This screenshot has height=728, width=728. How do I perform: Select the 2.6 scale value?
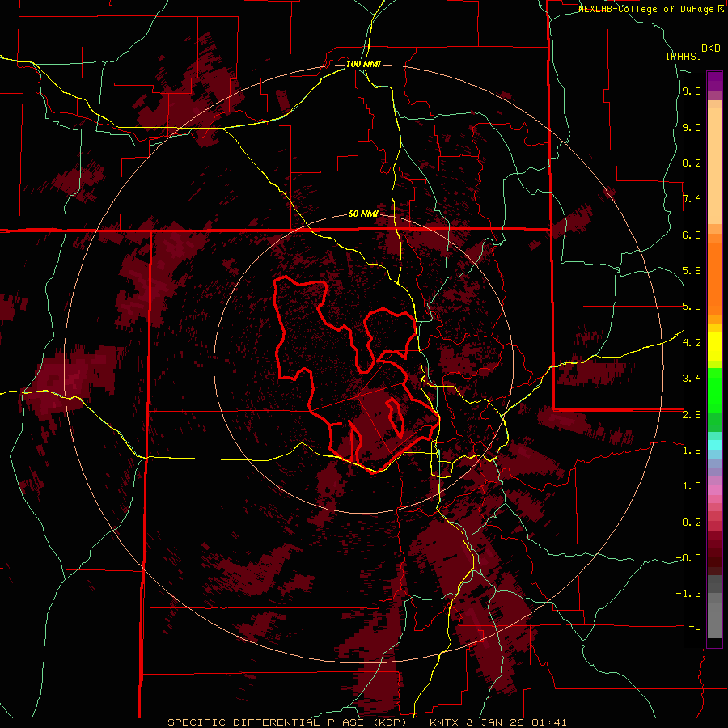click(x=692, y=415)
